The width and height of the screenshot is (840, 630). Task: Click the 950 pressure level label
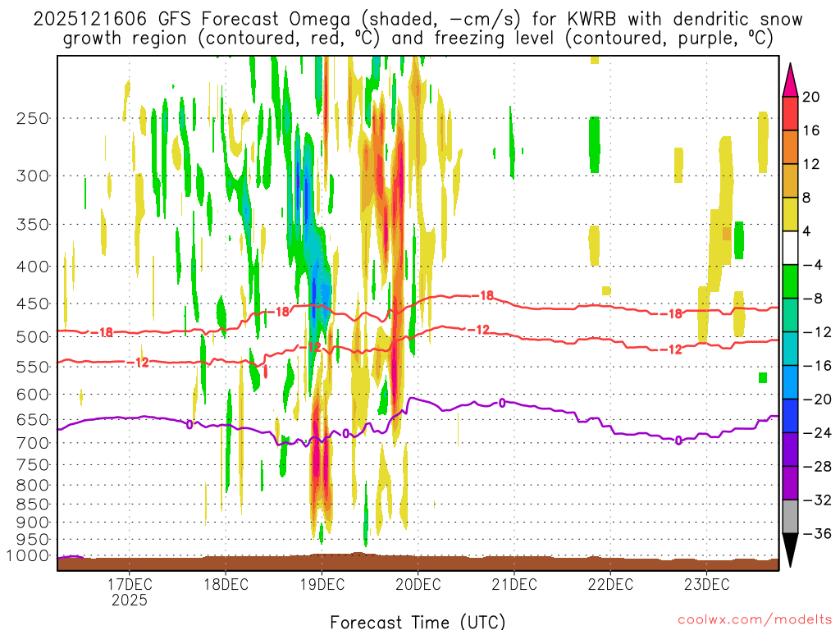coord(33,540)
